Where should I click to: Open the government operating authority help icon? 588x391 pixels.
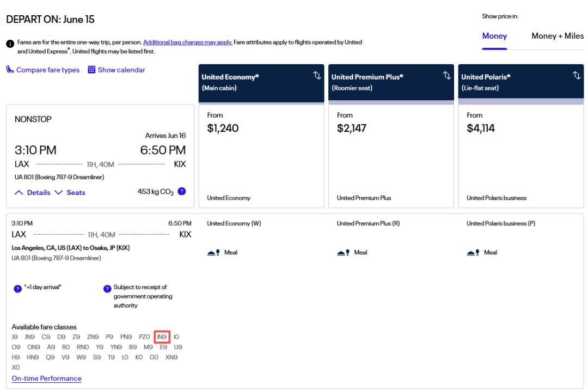[107, 289]
